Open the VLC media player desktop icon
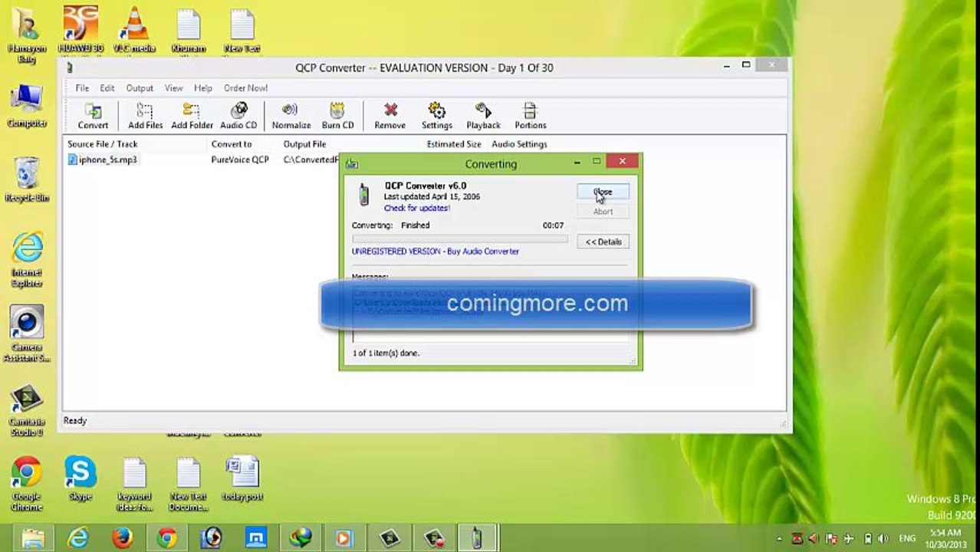 click(134, 29)
